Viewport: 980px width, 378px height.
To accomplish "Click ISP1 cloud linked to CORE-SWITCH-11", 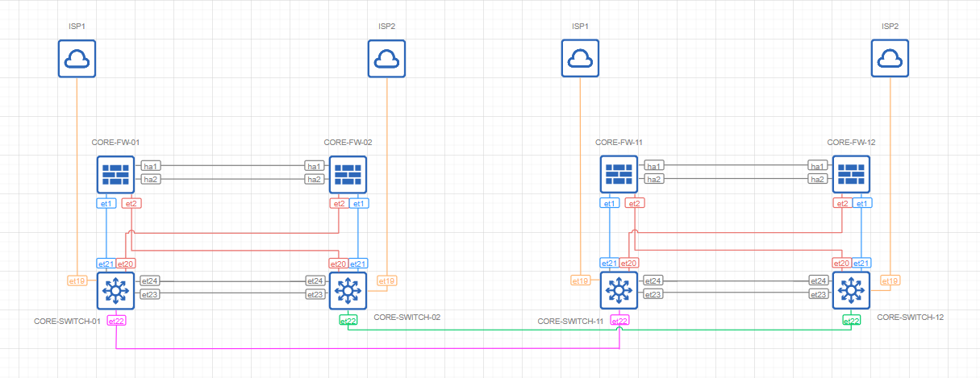I will point(580,59).
